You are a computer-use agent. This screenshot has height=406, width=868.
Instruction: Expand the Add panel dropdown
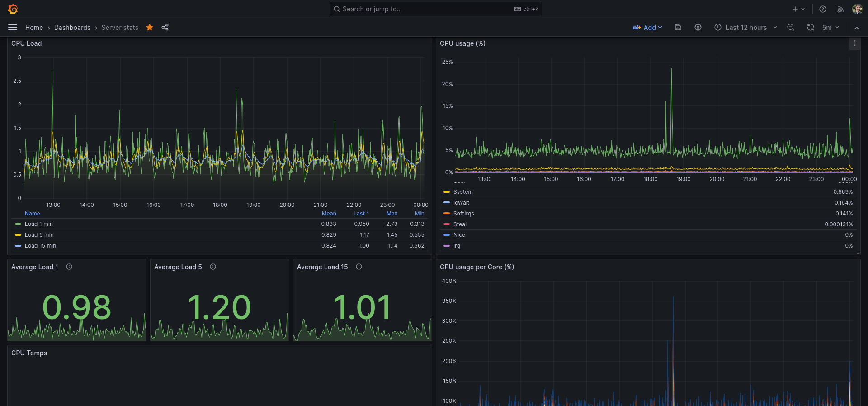pyautogui.click(x=647, y=28)
